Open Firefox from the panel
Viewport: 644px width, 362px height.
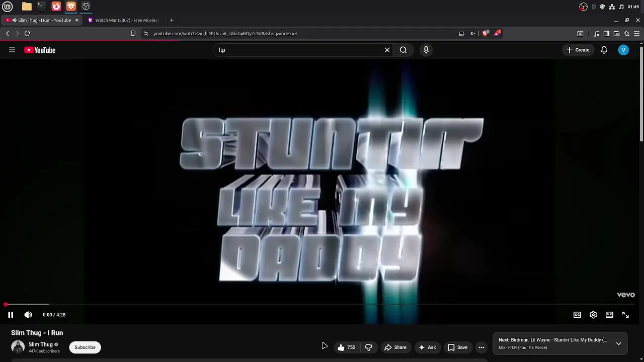click(x=56, y=7)
